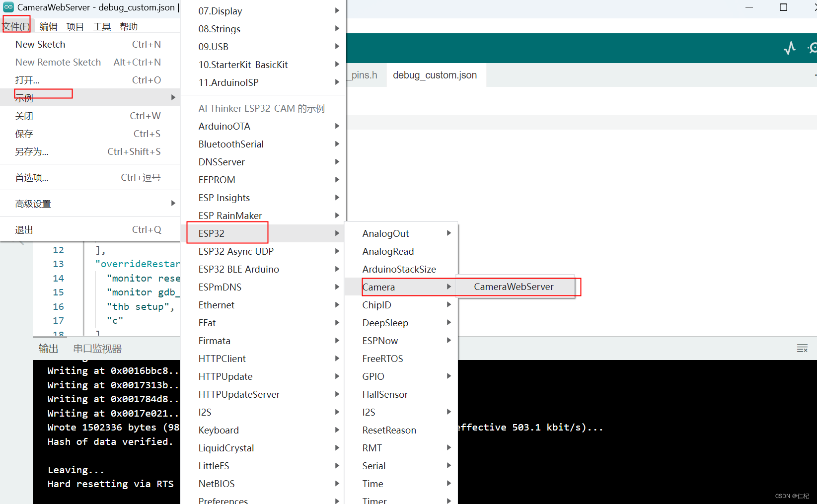Select AnalogRead example
The image size is (817, 504).
pos(402,251)
